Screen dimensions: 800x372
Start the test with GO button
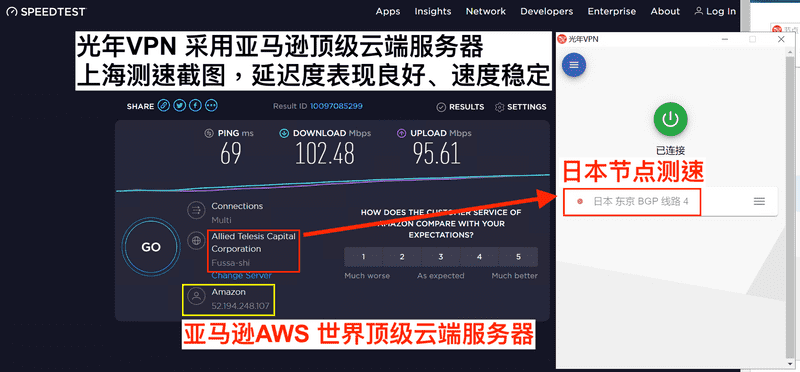pos(151,247)
